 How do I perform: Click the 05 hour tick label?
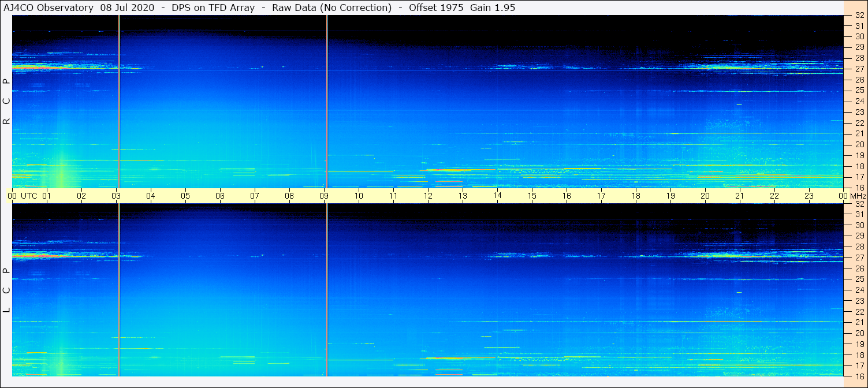click(x=185, y=196)
